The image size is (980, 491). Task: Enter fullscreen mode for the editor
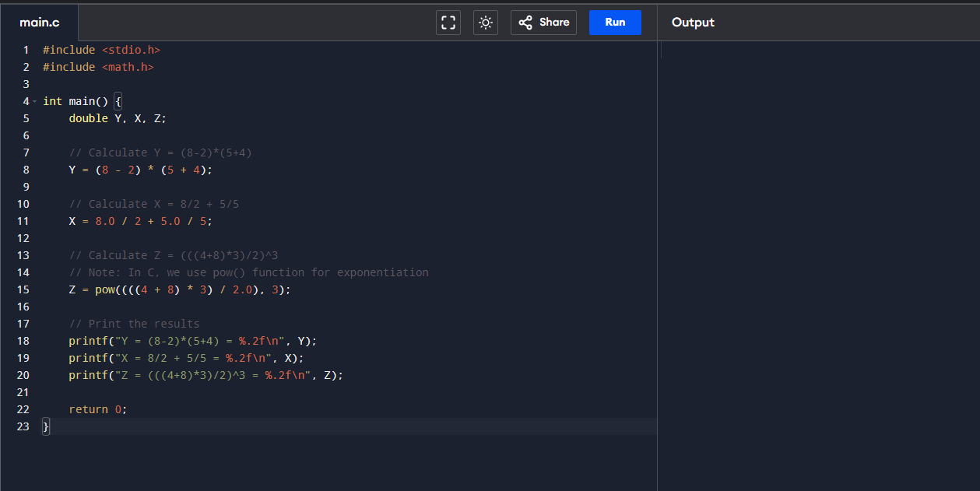click(448, 23)
